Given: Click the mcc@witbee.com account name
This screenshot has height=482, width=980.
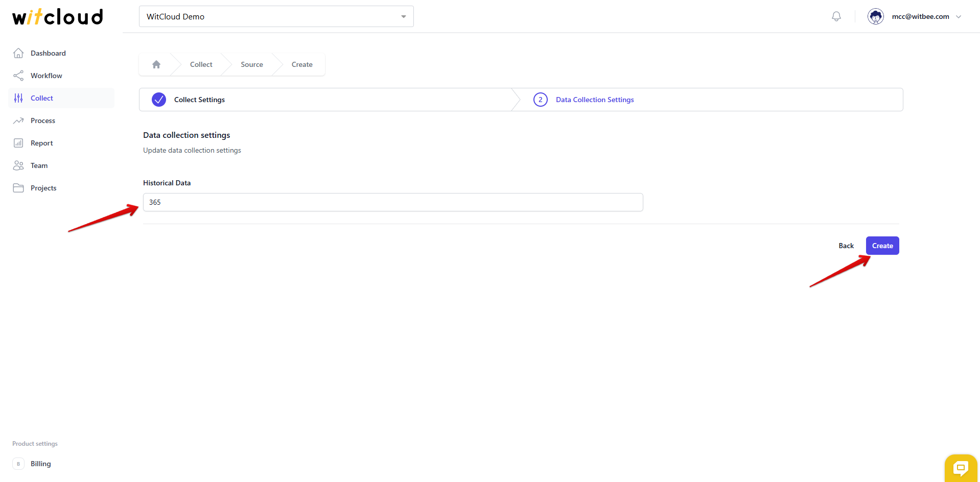Looking at the screenshot, I should click(x=921, y=16).
